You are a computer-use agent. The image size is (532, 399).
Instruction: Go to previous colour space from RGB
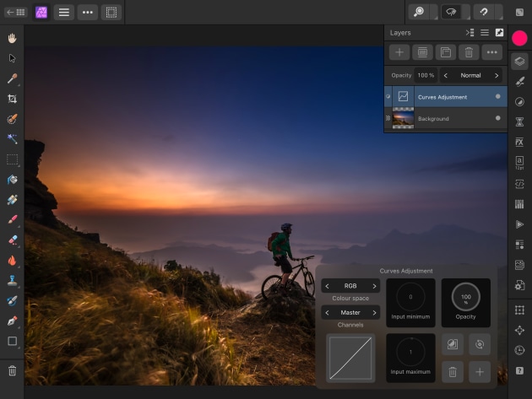pyautogui.click(x=327, y=286)
